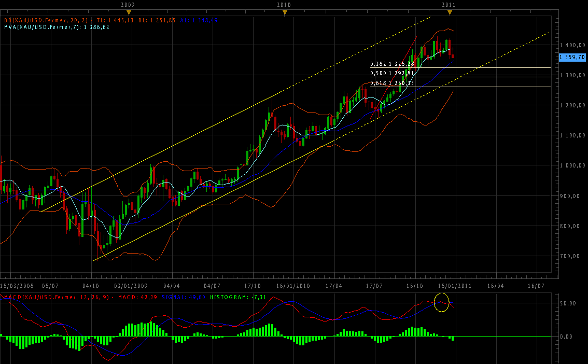
Task: Click the 2010 year marker triangle
Action: 284,12
